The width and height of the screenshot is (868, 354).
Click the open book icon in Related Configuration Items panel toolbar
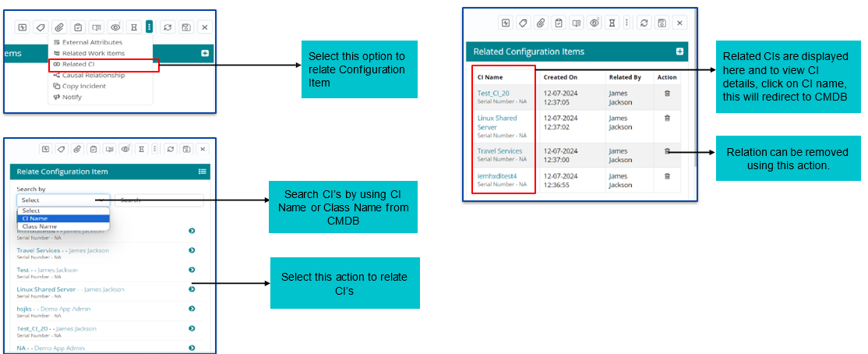[577, 23]
